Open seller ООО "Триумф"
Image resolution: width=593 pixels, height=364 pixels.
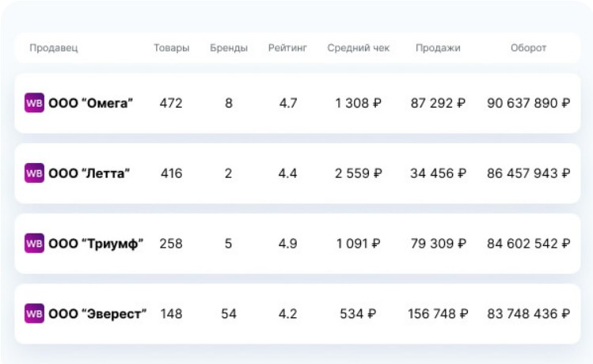point(96,244)
